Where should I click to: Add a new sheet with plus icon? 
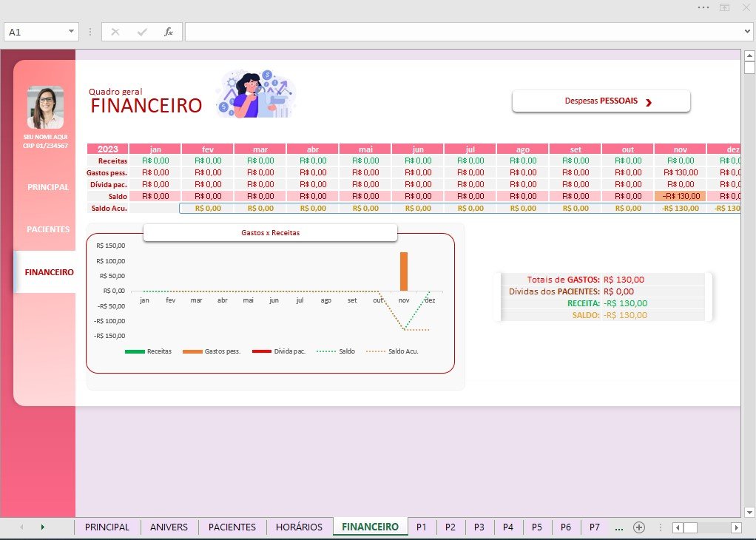(639, 527)
